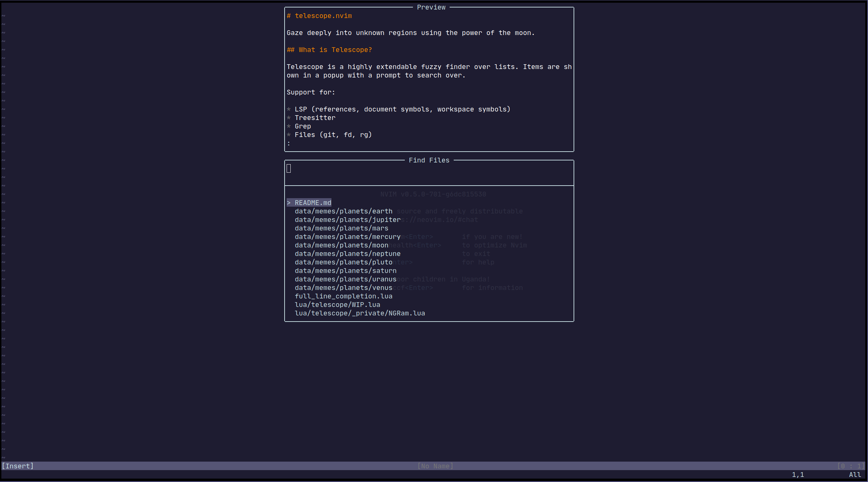
Task: Click the Find Files window title
Action: 429,160
